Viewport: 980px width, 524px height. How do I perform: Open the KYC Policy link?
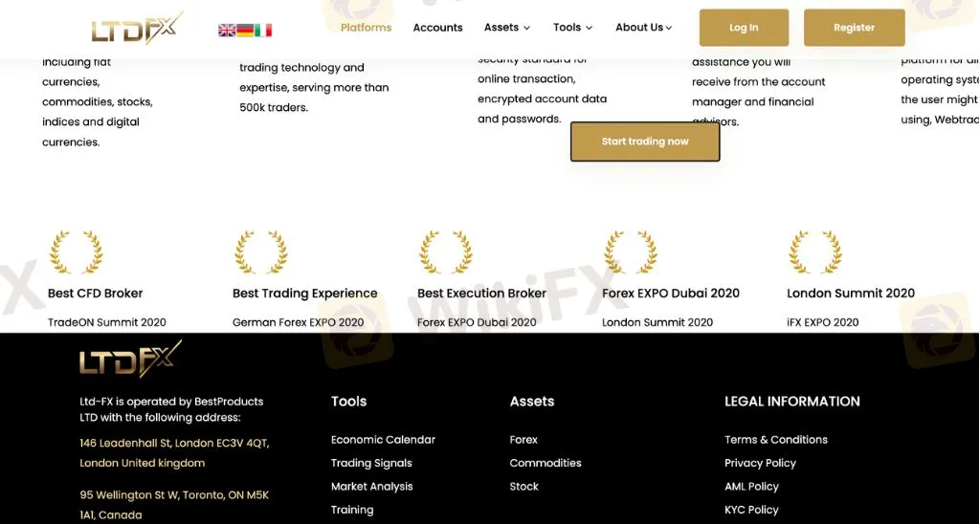(751, 511)
